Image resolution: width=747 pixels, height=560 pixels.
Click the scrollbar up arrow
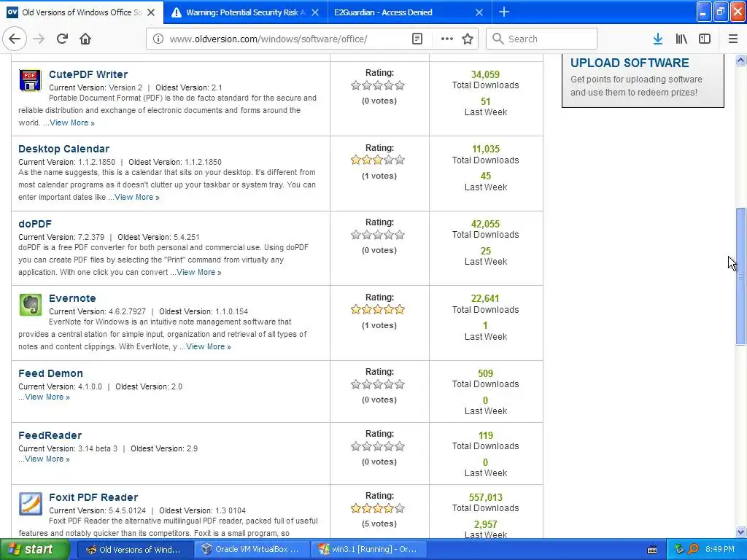click(x=740, y=60)
